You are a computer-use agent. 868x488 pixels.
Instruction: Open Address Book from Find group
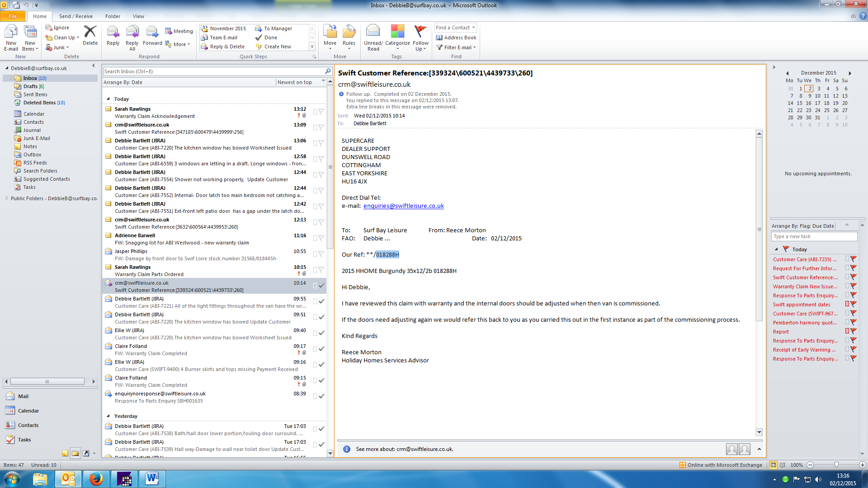click(x=456, y=38)
